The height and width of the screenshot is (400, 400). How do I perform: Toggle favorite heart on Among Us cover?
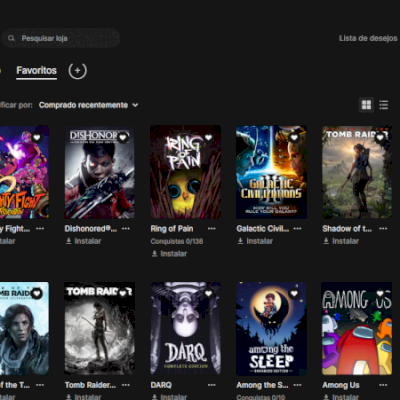tap(380, 293)
